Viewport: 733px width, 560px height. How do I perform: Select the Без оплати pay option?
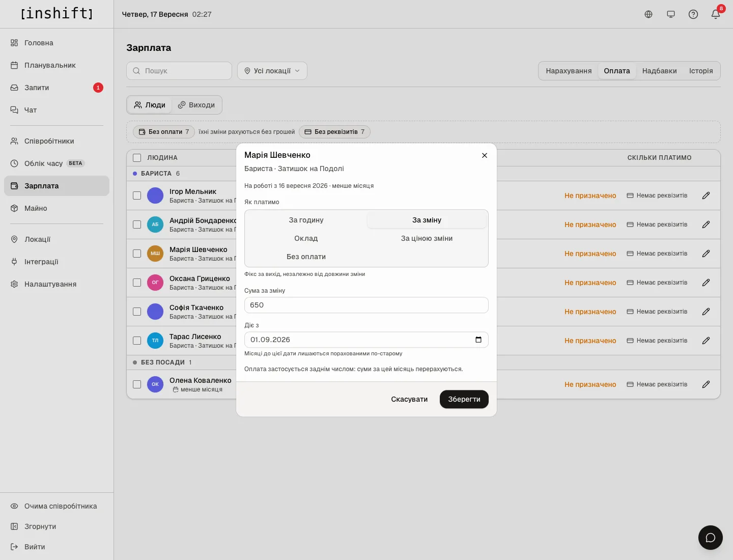click(306, 257)
